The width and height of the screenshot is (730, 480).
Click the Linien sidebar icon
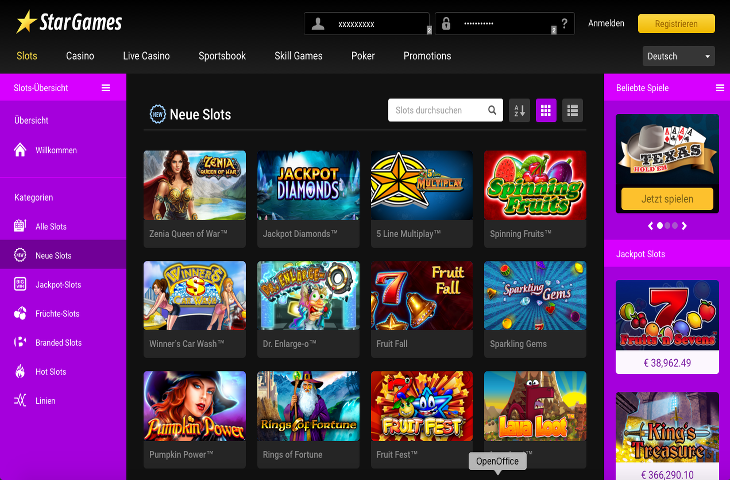(x=20, y=400)
